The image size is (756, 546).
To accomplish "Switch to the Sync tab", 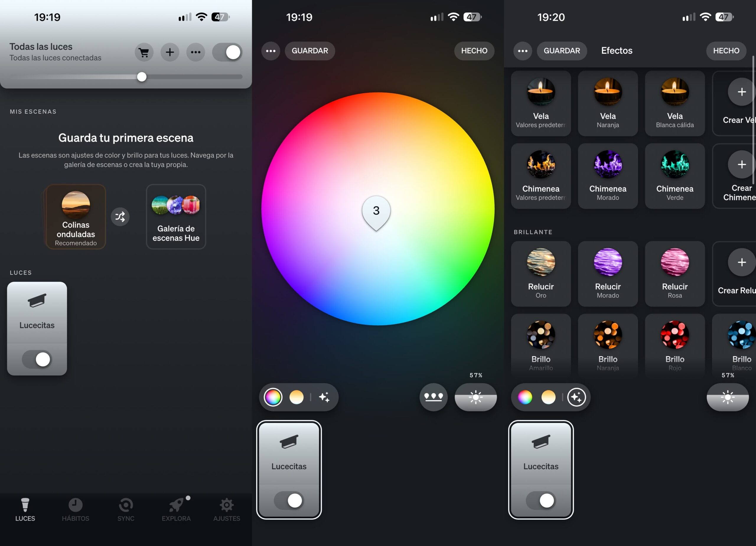I will point(126,510).
